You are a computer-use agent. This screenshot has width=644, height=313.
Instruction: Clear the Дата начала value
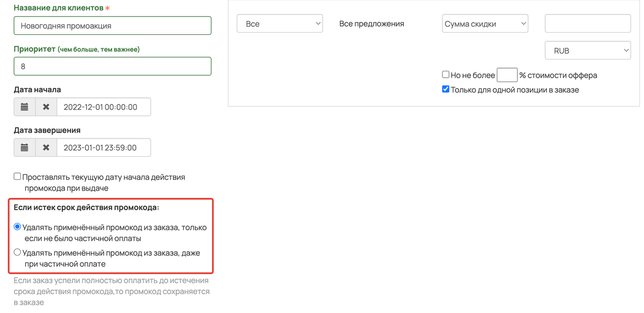point(46,107)
